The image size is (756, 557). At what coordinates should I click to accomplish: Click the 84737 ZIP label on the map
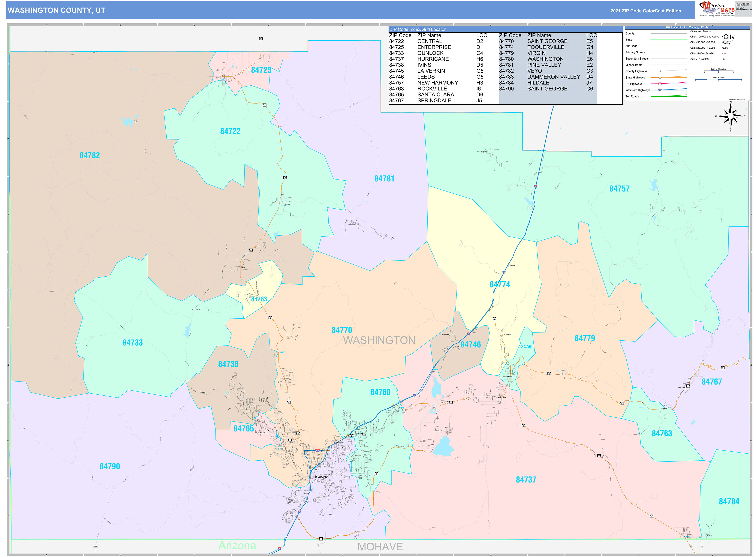(x=526, y=480)
